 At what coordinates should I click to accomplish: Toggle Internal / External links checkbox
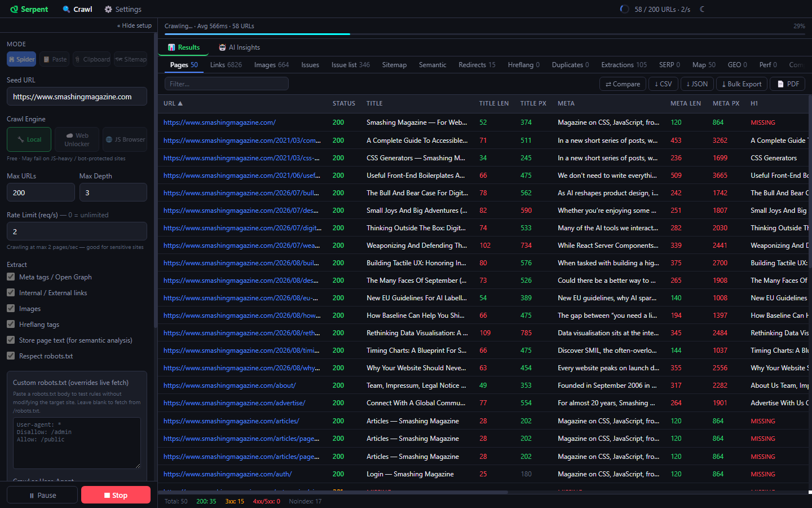(11, 292)
